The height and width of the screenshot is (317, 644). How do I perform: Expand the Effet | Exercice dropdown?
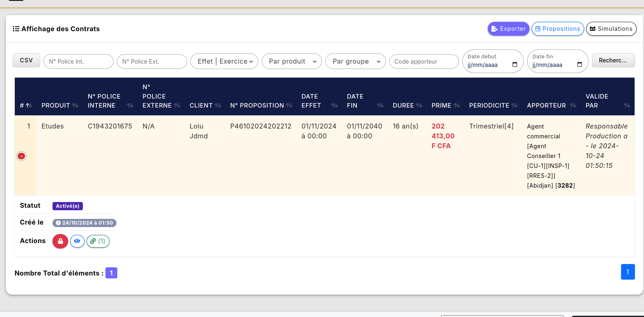coord(224,62)
